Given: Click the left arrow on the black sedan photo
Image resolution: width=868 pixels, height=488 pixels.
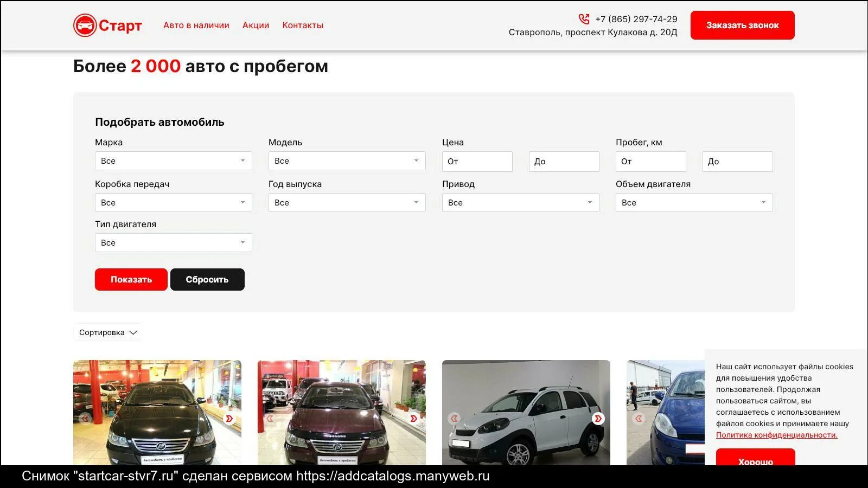Looking at the screenshot, I should [85, 419].
